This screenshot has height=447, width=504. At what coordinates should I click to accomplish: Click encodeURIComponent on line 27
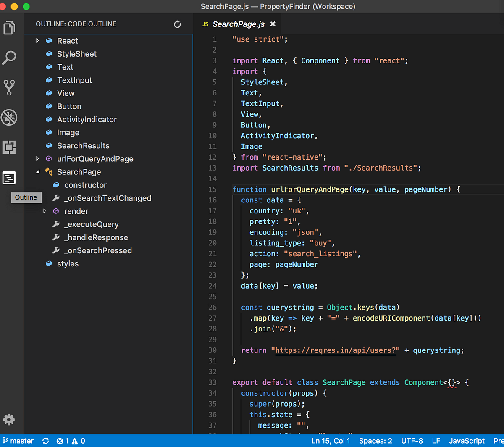[391, 318]
